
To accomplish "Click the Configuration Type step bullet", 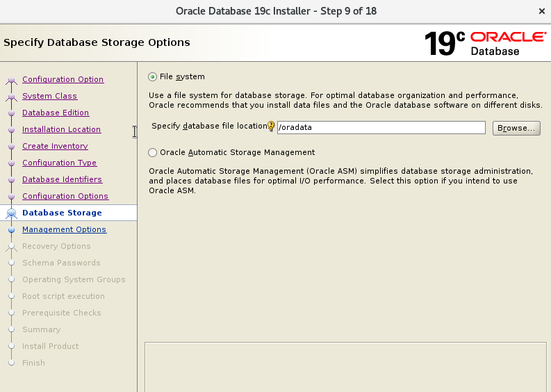I will pyautogui.click(x=12, y=163).
